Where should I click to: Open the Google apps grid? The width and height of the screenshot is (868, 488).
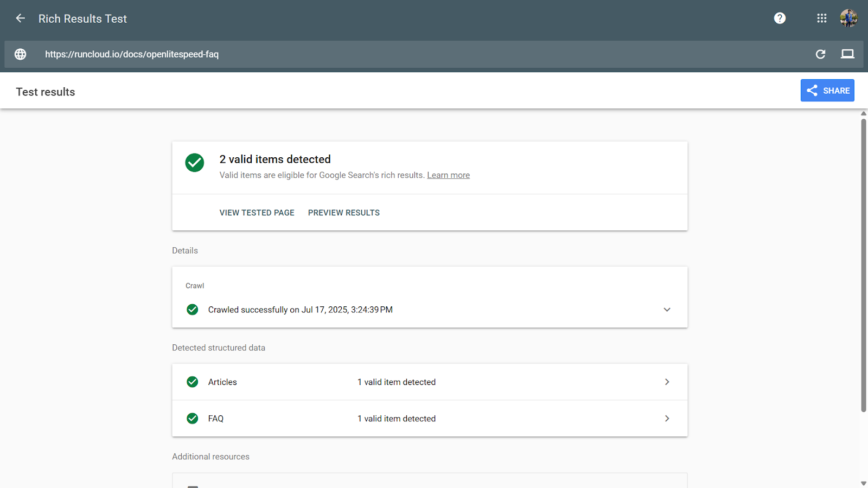click(x=821, y=18)
